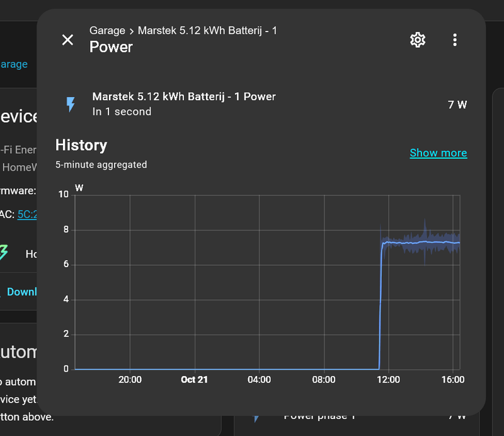Select the Garage breadcrumb
The image size is (504, 436).
point(107,30)
